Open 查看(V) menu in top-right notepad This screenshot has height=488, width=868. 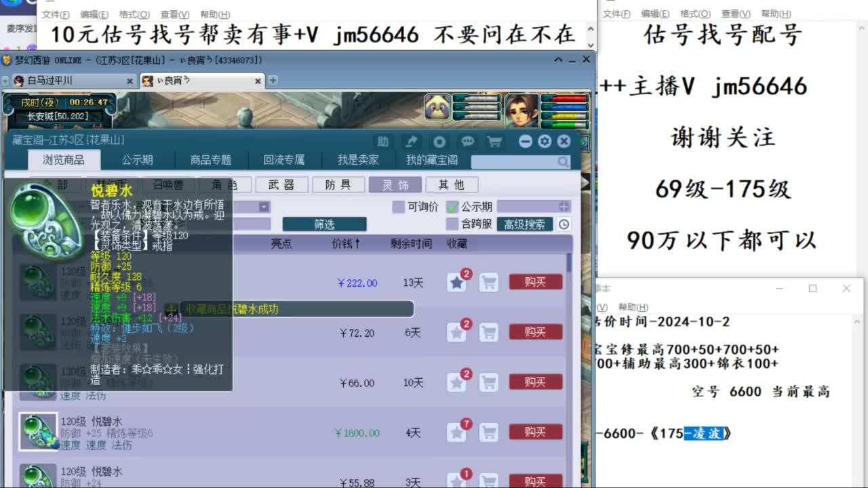coord(736,14)
